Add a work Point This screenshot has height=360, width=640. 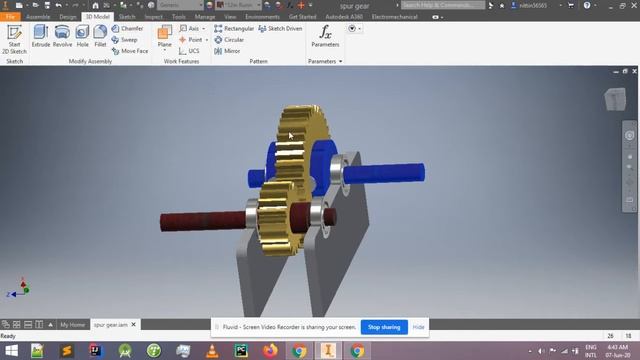(191, 40)
